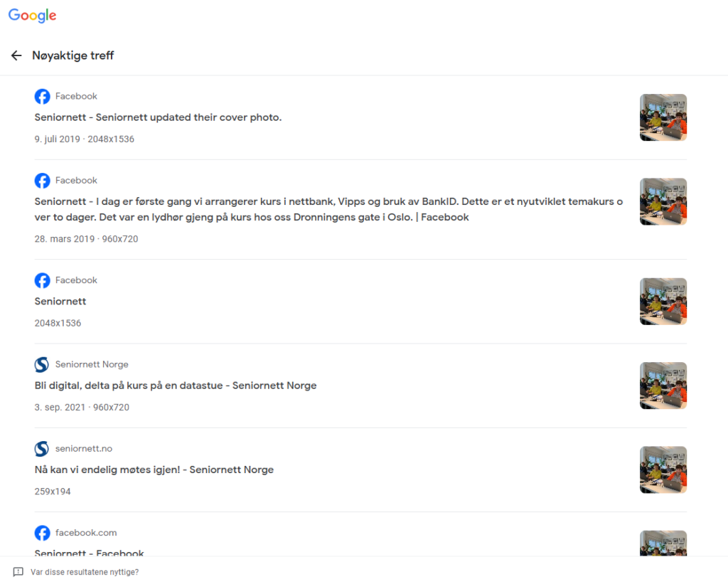The image size is (728, 584).
Task: Open thumbnail for the 28. mars 2019 result
Action: tap(663, 201)
